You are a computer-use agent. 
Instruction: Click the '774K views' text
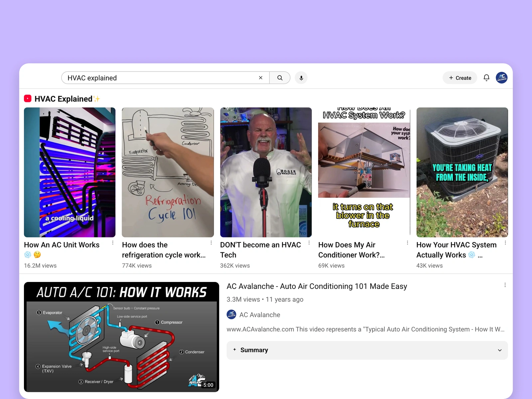pos(137,266)
